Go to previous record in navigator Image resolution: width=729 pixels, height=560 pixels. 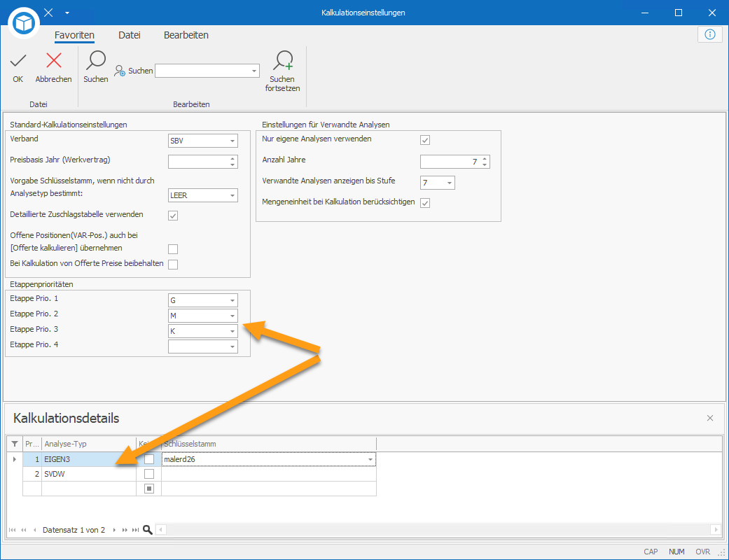click(x=35, y=530)
